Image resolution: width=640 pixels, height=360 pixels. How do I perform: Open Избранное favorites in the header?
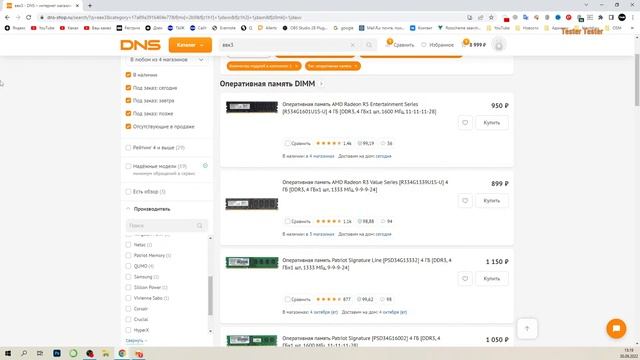pos(438,45)
